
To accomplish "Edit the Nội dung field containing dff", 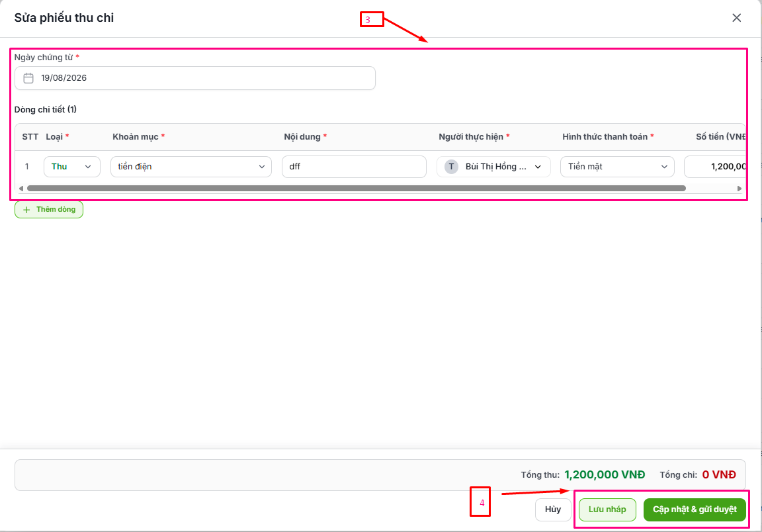I will pos(354,167).
